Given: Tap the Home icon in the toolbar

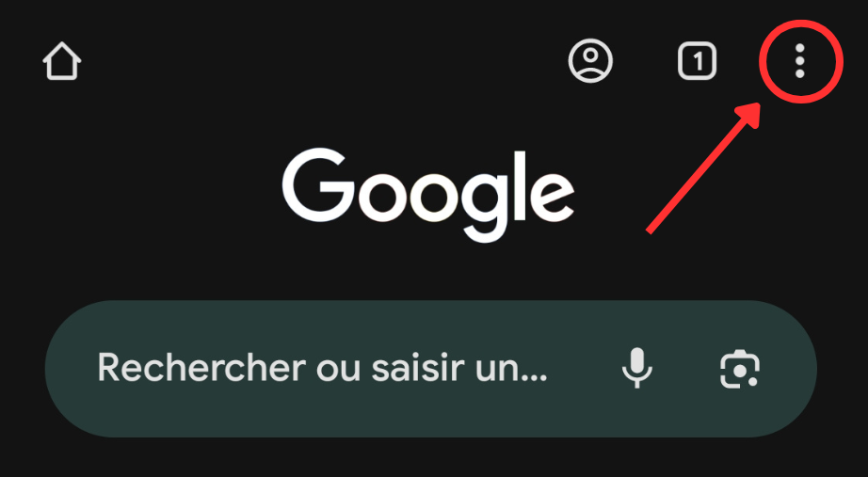Looking at the screenshot, I should [x=62, y=61].
